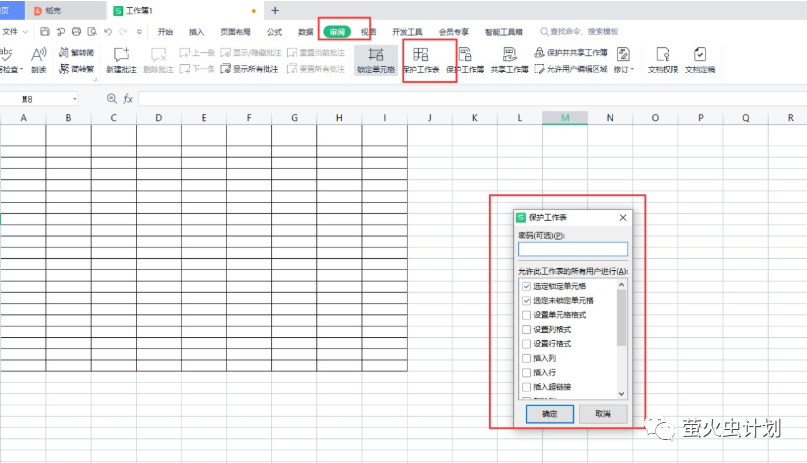Switch to the 视图 ribbon tab
This screenshot has height=463, width=807.
[x=368, y=32]
